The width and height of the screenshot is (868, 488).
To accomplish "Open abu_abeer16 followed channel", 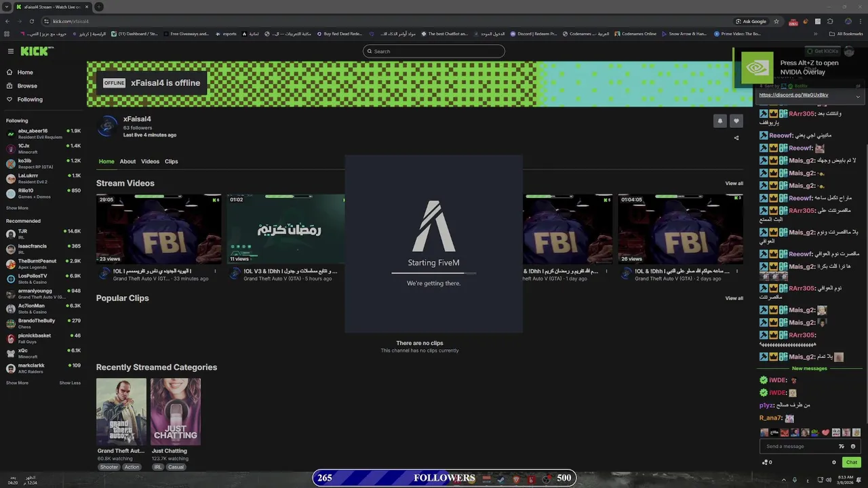I will [x=43, y=134].
